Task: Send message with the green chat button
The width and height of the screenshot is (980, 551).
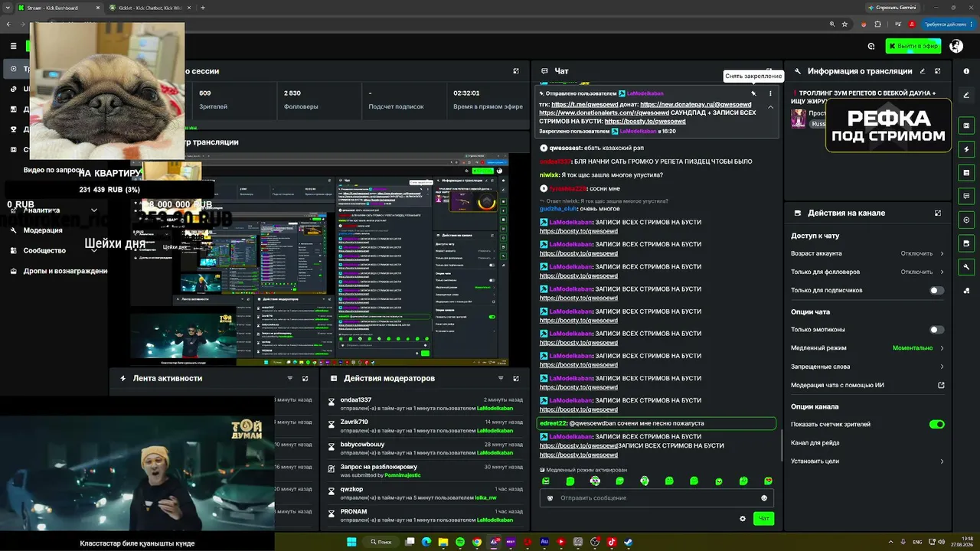Action: point(763,519)
